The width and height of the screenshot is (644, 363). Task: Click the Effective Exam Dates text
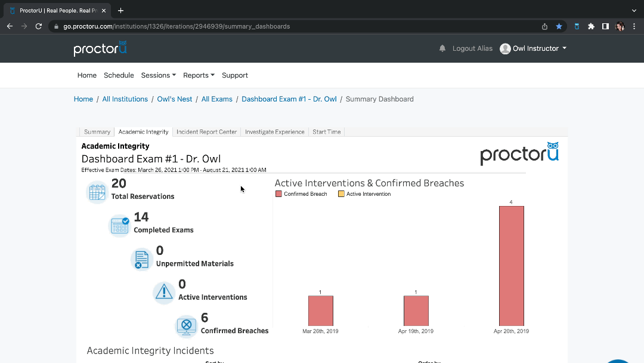(x=174, y=170)
